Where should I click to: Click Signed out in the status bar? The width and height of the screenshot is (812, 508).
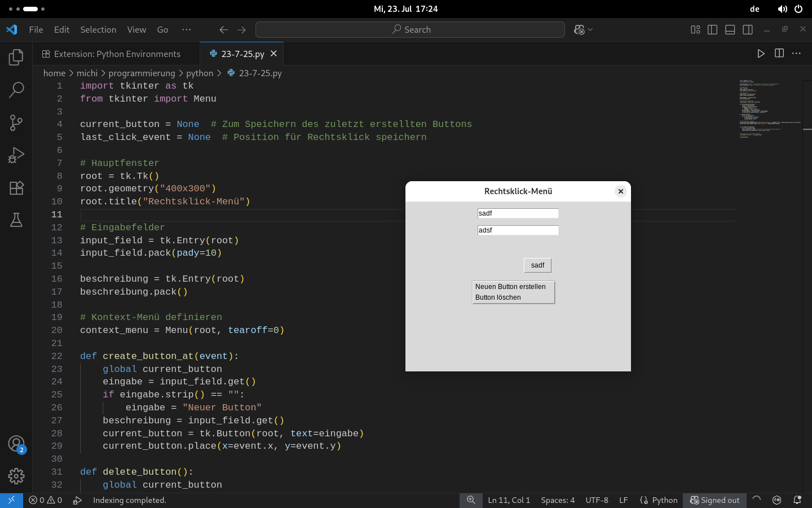(714, 500)
